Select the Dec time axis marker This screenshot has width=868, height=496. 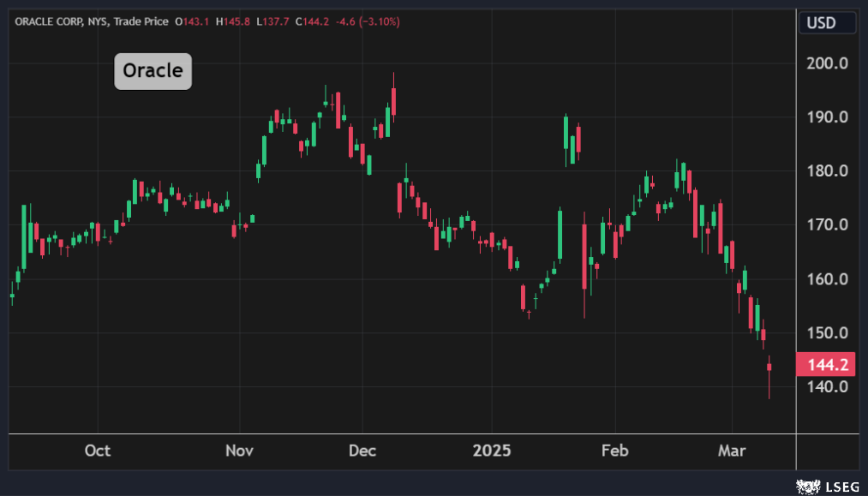pyautogui.click(x=362, y=451)
